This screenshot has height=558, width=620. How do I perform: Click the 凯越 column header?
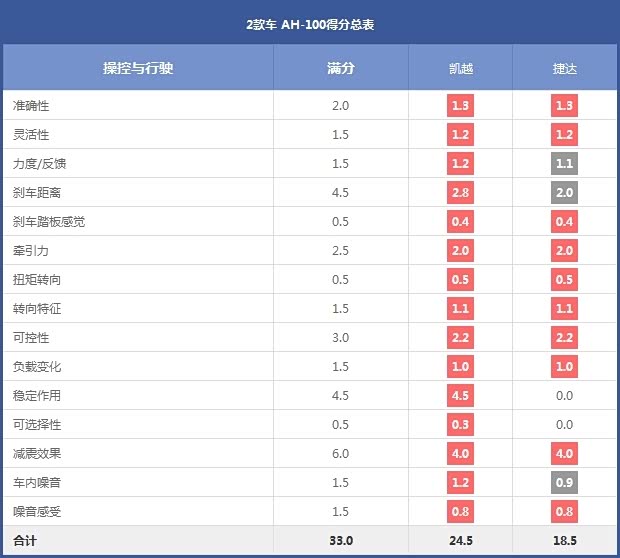(x=460, y=68)
